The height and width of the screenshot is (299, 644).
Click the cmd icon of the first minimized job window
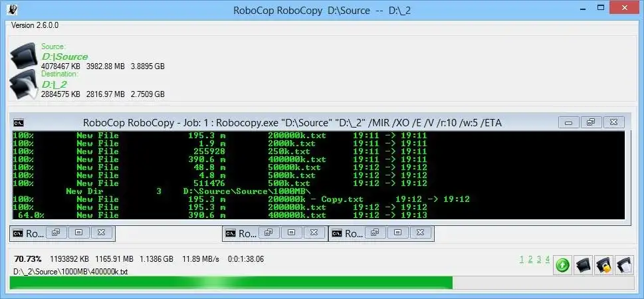click(x=18, y=233)
